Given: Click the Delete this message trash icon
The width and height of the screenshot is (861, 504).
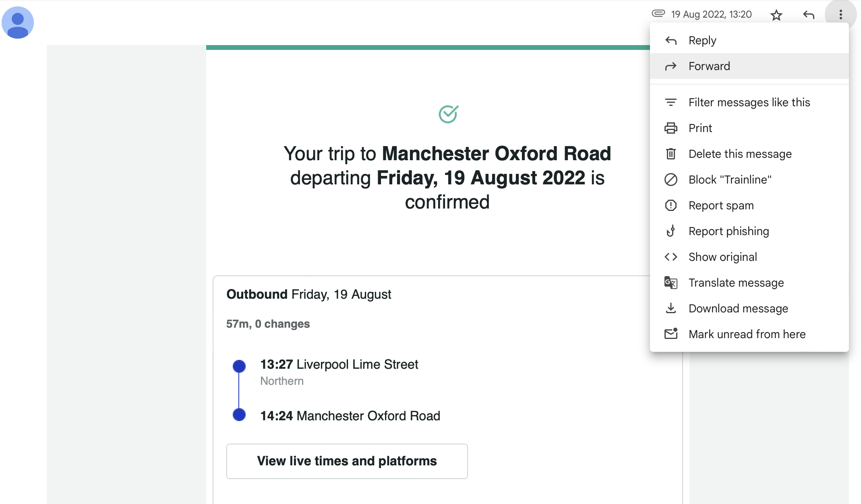Looking at the screenshot, I should click(x=671, y=154).
